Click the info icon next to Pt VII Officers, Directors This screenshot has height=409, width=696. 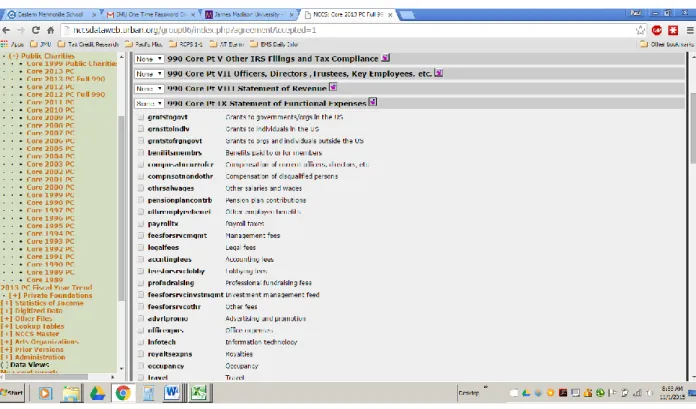[x=439, y=73]
